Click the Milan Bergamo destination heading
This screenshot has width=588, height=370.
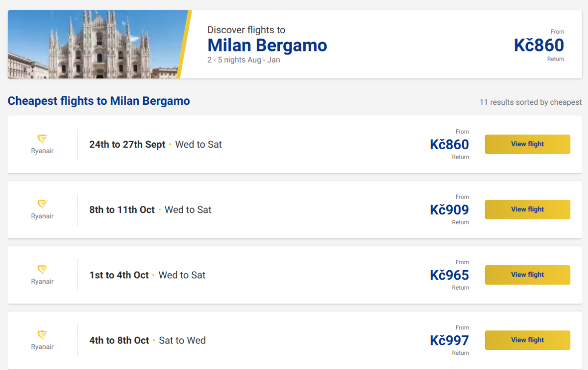pyautogui.click(x=267, y=46)
